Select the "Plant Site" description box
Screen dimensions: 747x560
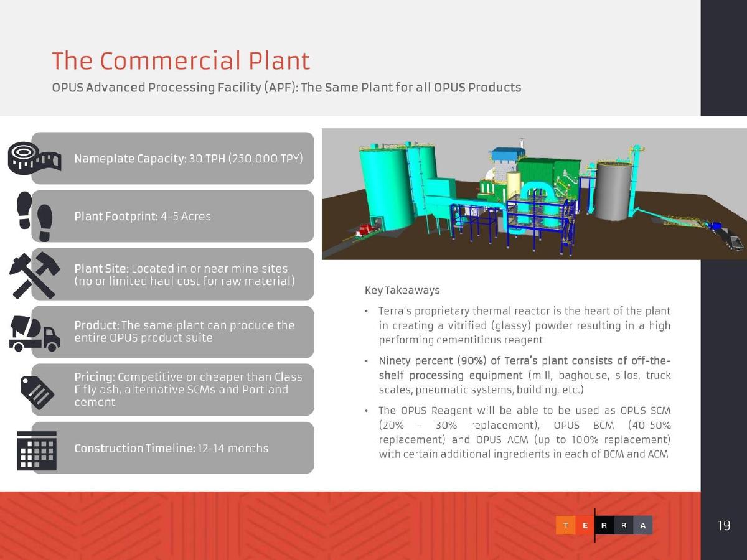pos(173,274)
